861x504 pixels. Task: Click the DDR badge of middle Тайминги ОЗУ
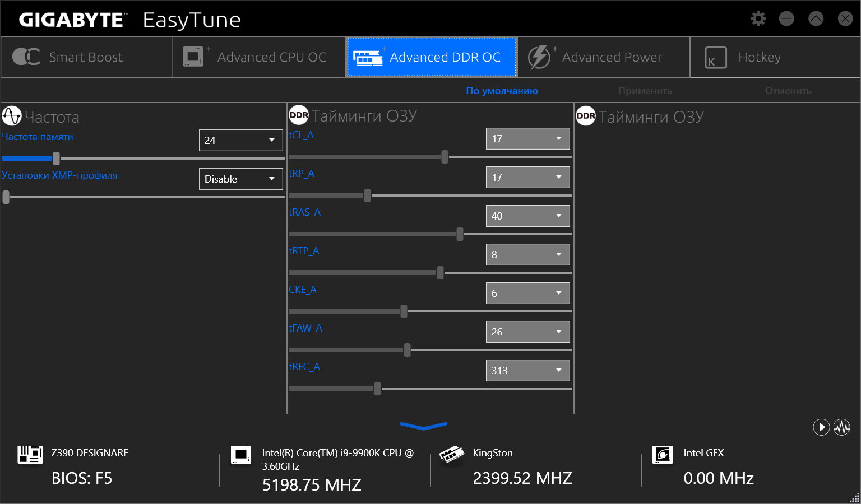299,115
